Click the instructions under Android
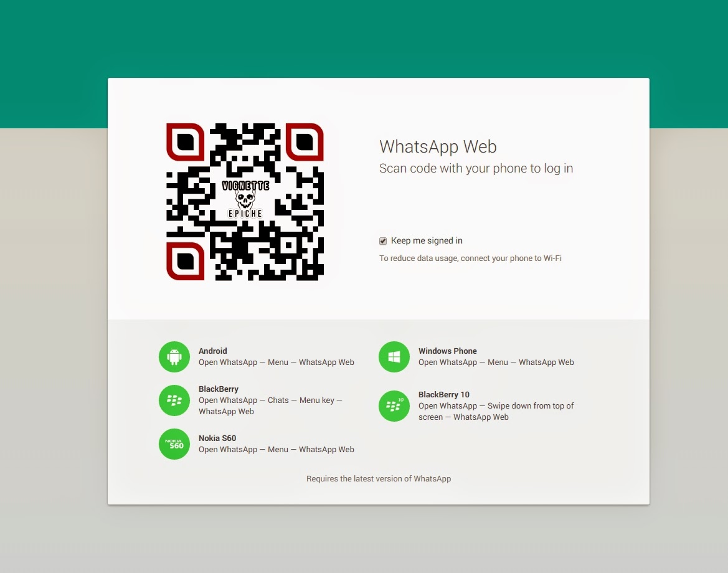The width and height of the screenshot is (728, 573). click(x=277, y=362)
